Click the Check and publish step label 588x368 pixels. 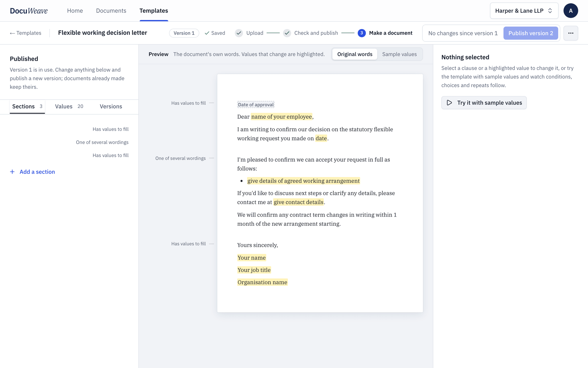[316, 33]
